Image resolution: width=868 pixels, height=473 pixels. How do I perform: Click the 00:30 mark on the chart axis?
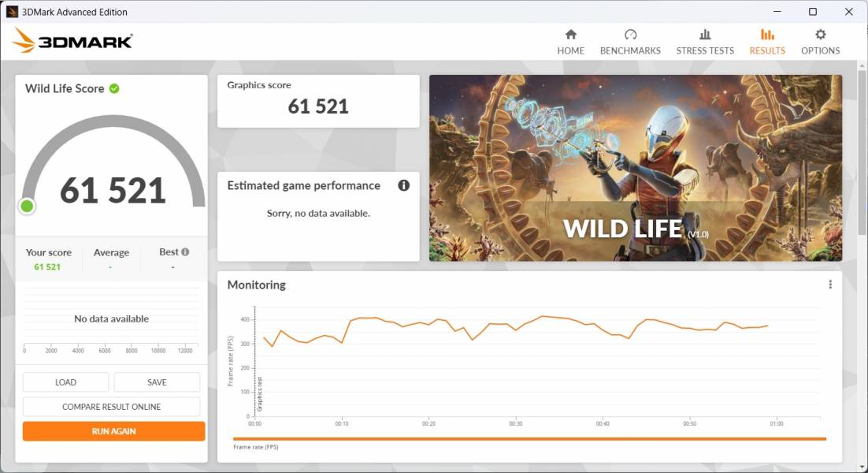coord(515,423)
